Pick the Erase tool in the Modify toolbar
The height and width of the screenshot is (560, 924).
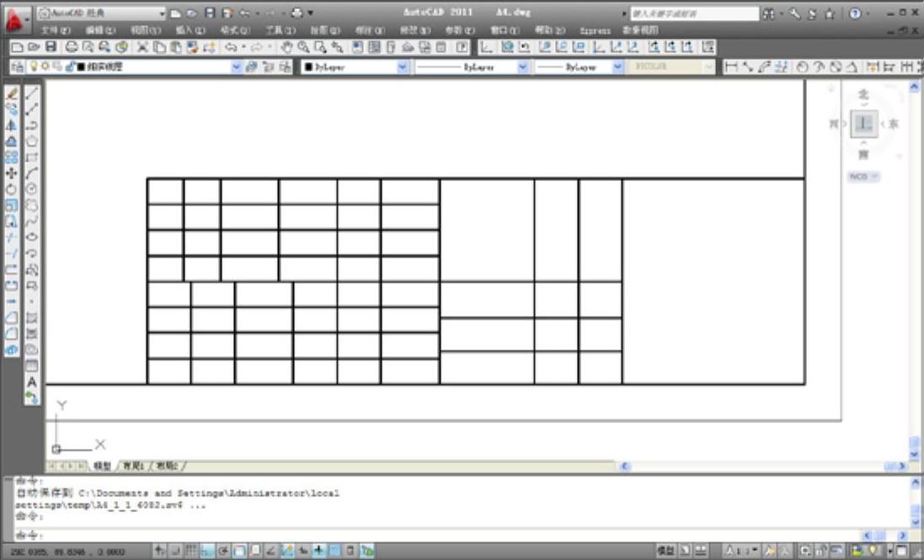pos(12,93)
